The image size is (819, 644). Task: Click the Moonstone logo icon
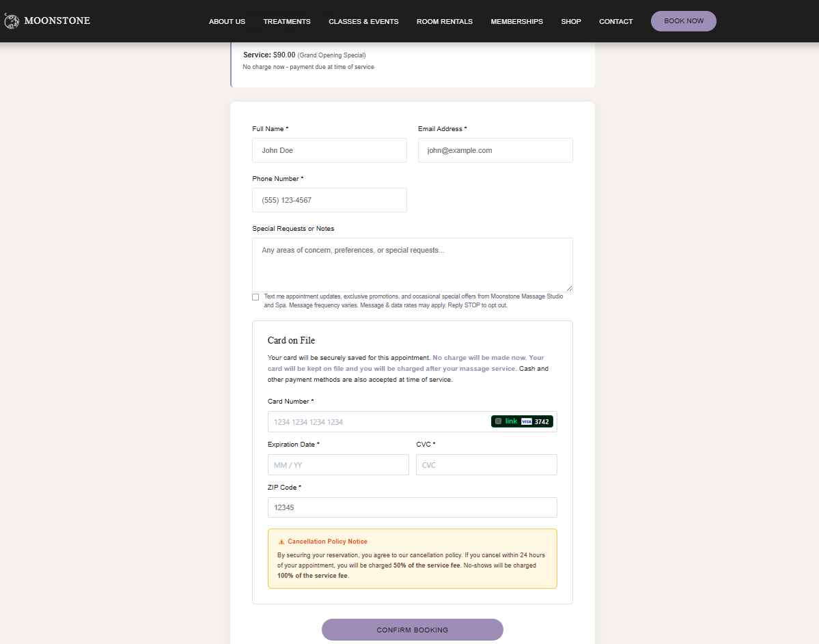coord(12,21)
